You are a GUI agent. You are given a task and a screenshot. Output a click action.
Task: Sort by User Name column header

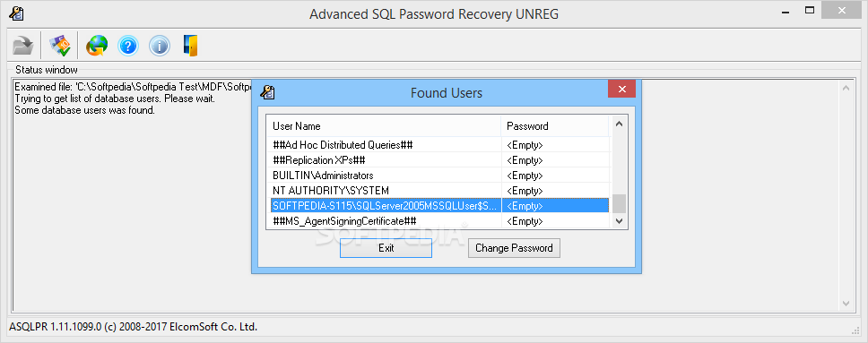[x=384, y=126]
